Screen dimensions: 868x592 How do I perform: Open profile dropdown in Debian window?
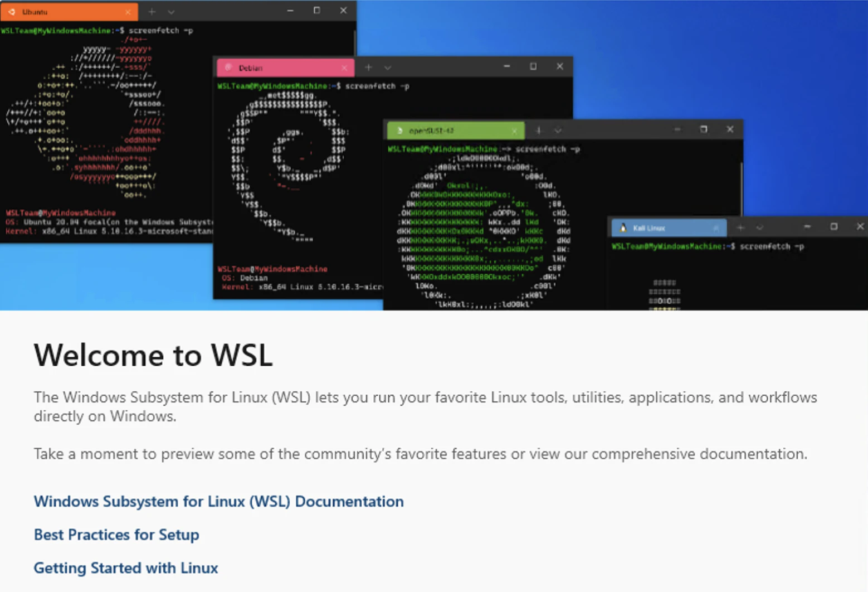click(x=388, y=67)
